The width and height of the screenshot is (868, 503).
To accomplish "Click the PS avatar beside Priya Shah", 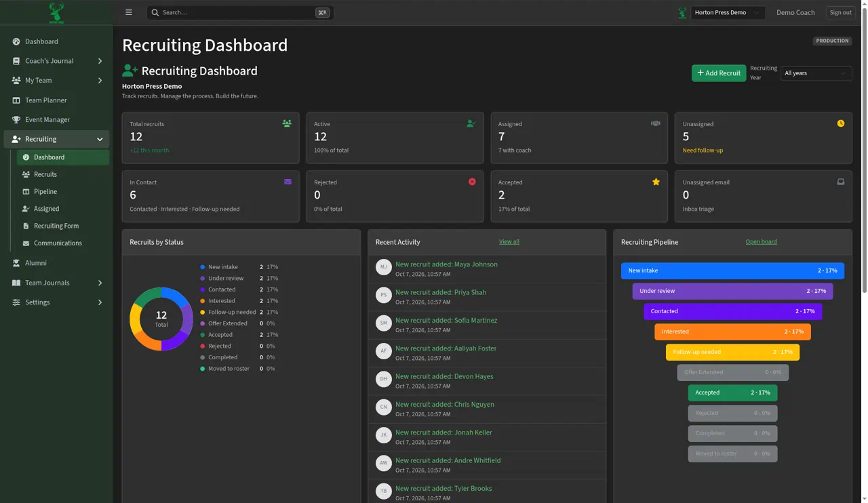I will (x=384, y=295).
